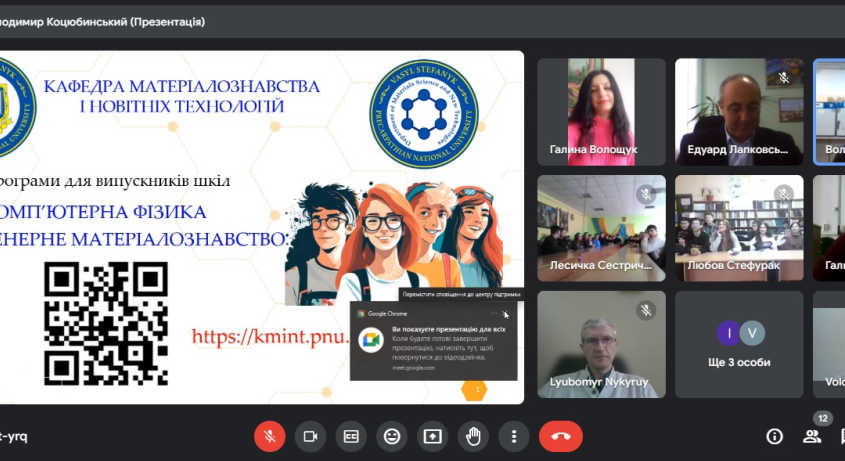Select Галина Волощук's video tile

[601, 111]
